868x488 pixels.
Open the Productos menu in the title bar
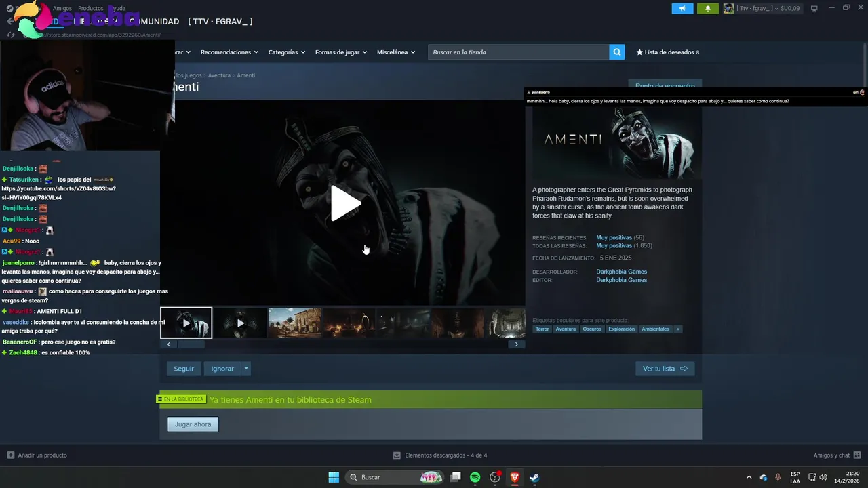(x=90, y=8)
